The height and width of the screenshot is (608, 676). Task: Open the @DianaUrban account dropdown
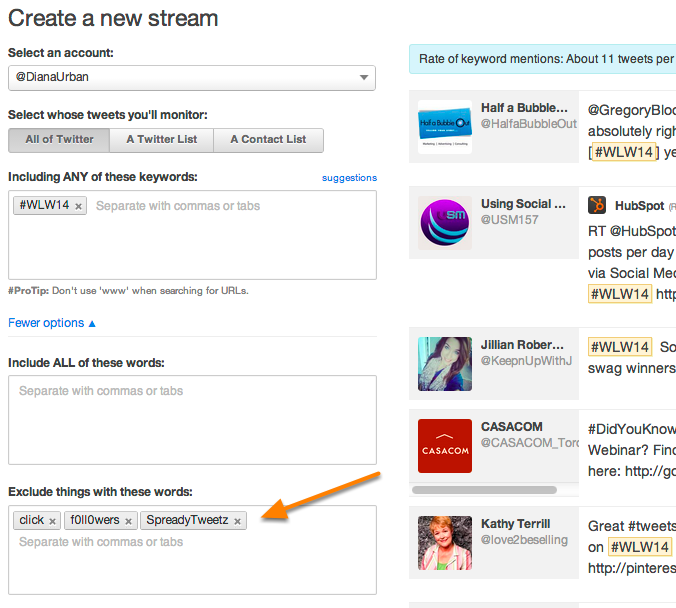click(x=191, y=78)
